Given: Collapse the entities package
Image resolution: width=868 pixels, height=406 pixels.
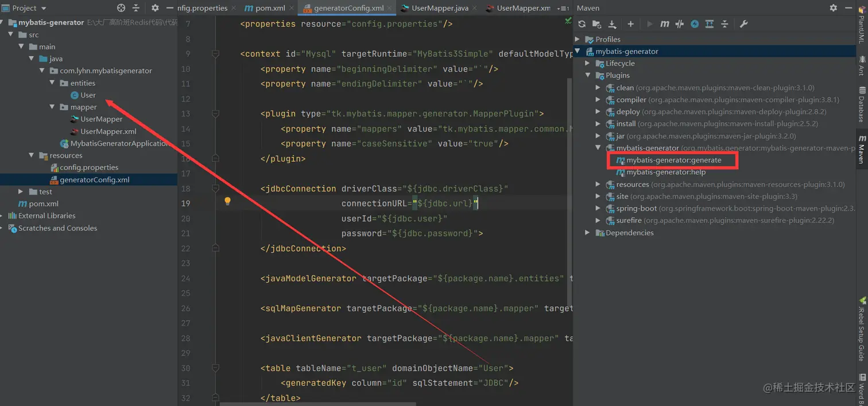Looking at the screenshot, I should point(52,83).
